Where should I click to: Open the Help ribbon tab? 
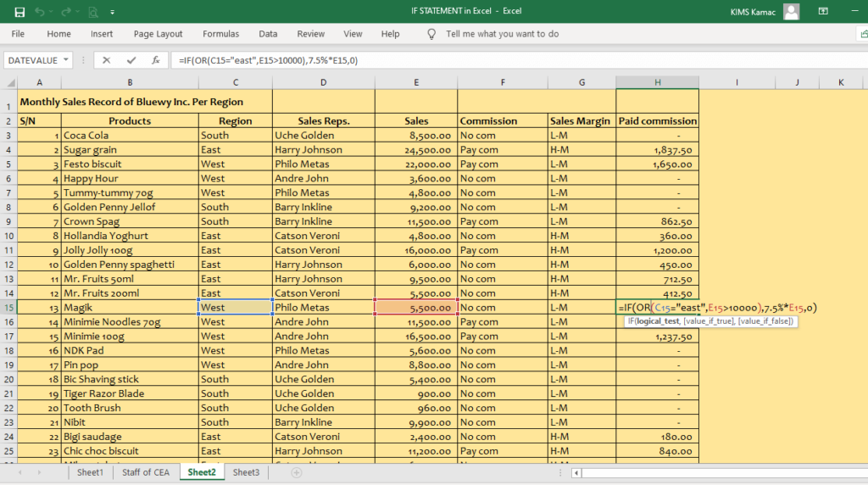tap(390, 34)
